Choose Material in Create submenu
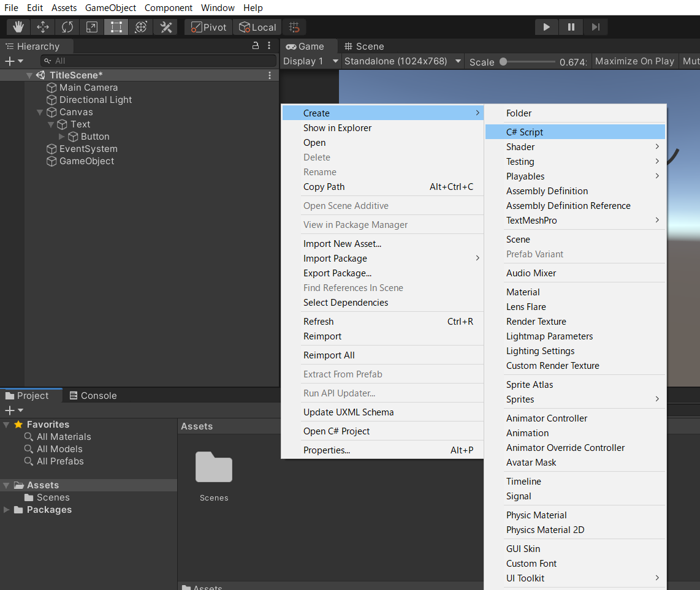700x590 pixels. [x=575, y=292]
